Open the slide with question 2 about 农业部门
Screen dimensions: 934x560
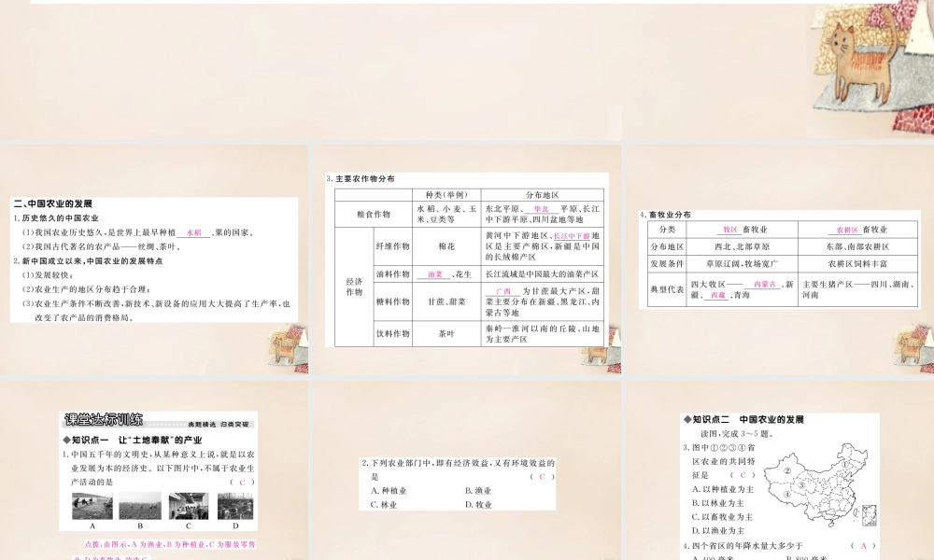pos(466,470)
